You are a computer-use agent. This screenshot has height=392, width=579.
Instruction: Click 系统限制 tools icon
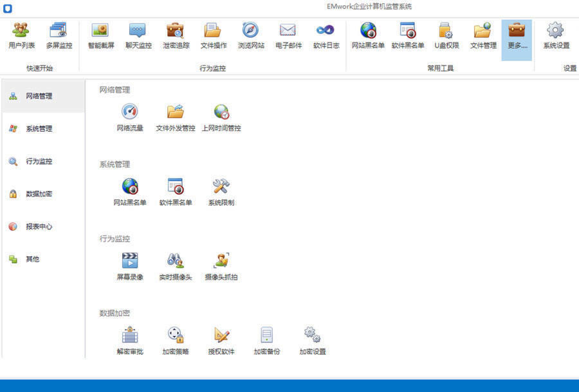pos(221,192)
